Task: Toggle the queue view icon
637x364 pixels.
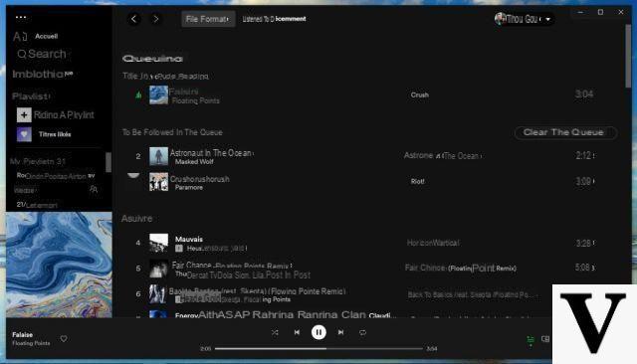Action: 531,339
